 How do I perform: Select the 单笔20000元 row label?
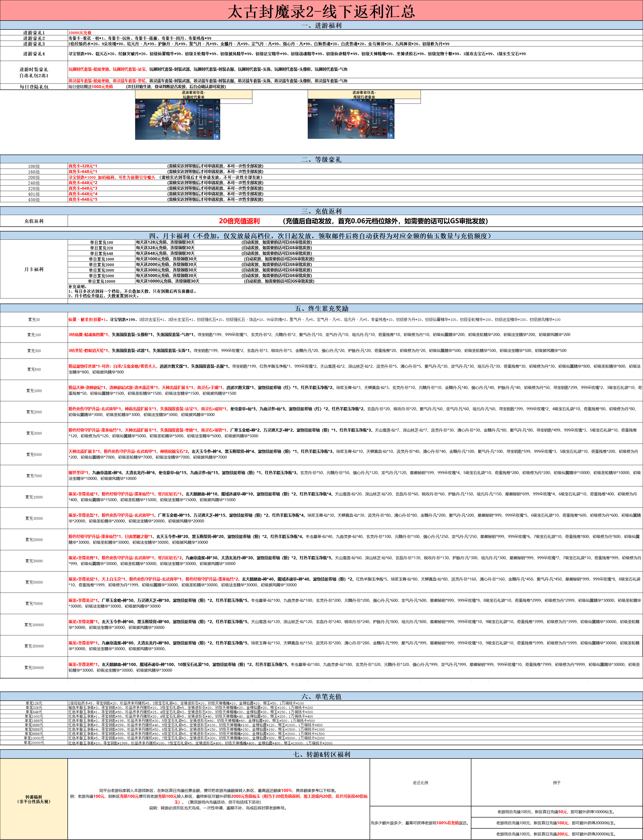coord(34,743)
